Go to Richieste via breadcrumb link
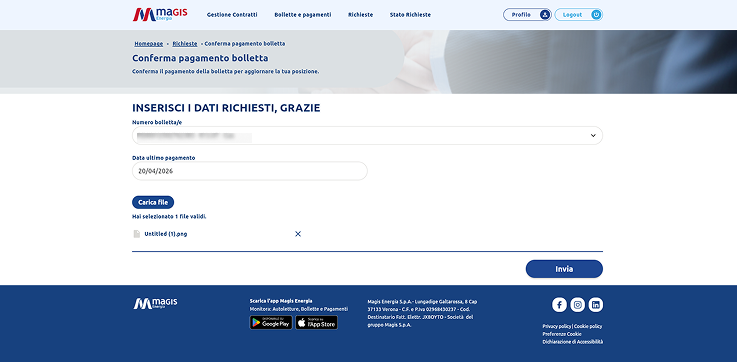The image size is (737, 362). (185, 44)
